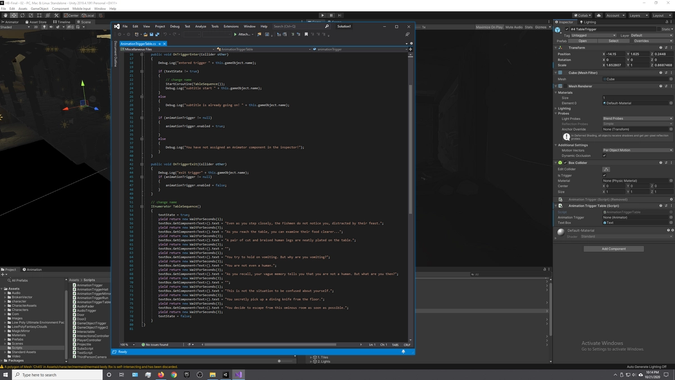Image resolution: width=675 pixels, height=380 pixels.
Task: Open File Explorer from the taskbar
Action: pyautogui.click(x=213, y=375)
